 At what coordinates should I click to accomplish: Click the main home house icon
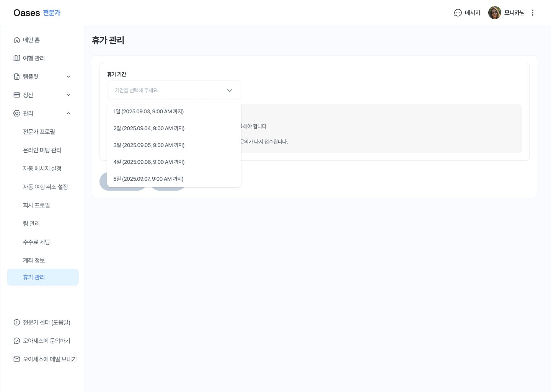click(x=17, y=40)
